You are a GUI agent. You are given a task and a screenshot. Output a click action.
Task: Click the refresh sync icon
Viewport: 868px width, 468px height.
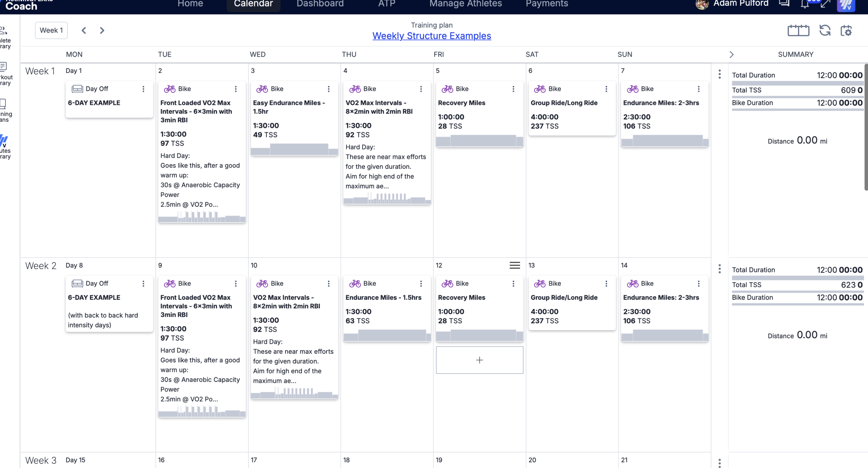825,31
